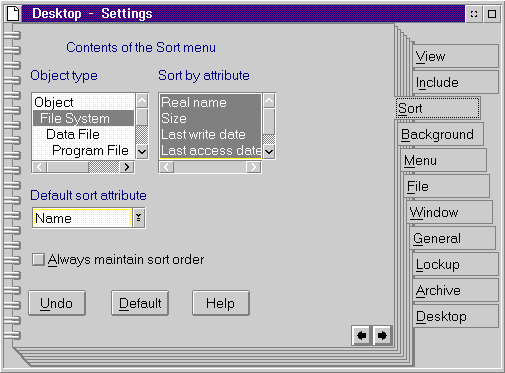The width and height of the screenshot is (505, 373).
Task: Click the Undo button
Action: tap(57, 303)
